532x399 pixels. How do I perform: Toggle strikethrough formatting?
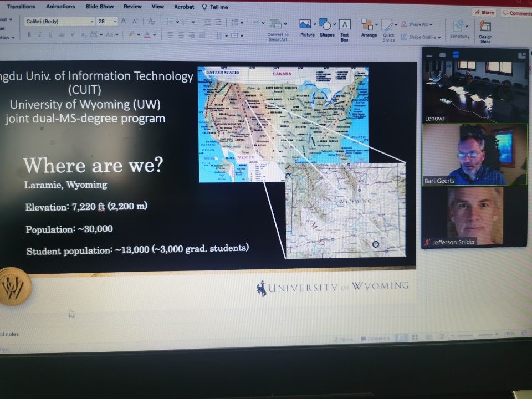pos(61,34)
